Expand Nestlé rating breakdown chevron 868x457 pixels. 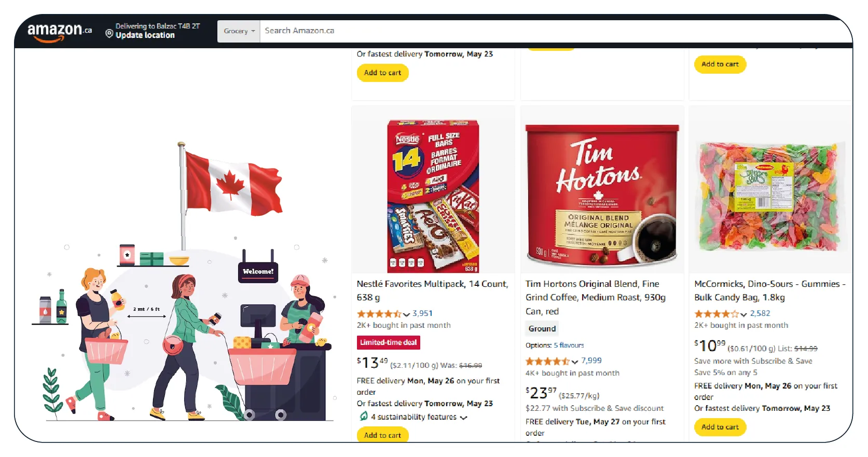407,314
